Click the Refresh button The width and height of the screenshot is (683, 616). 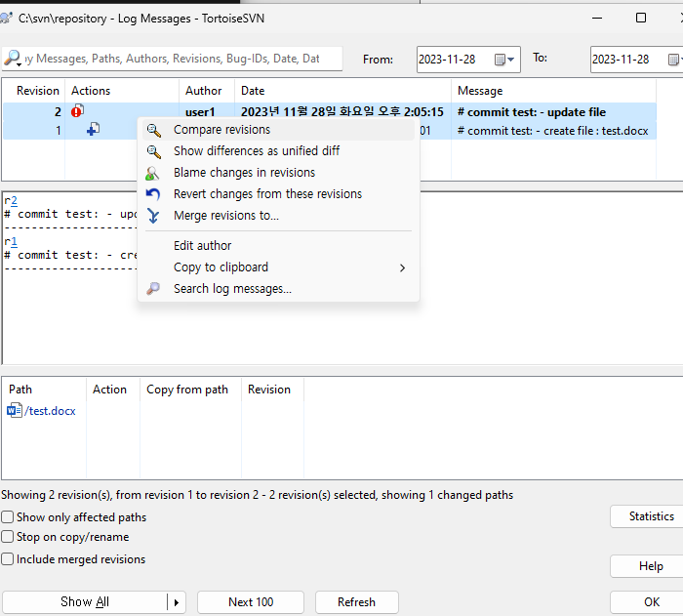coord(356,602)
